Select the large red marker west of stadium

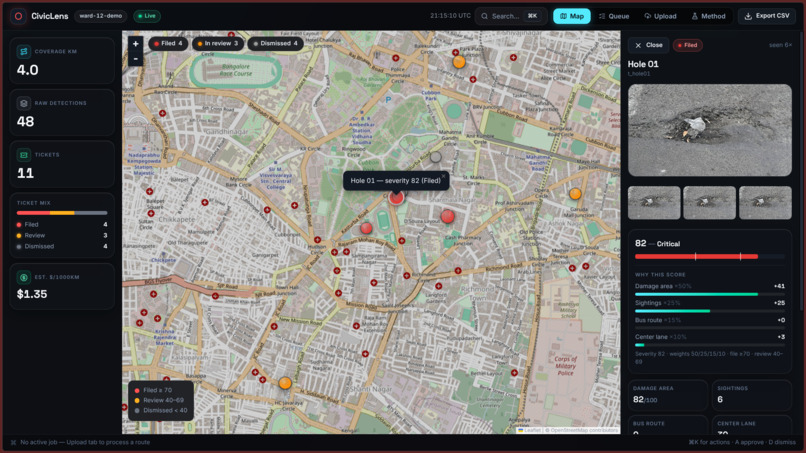(x=366, y=228)
